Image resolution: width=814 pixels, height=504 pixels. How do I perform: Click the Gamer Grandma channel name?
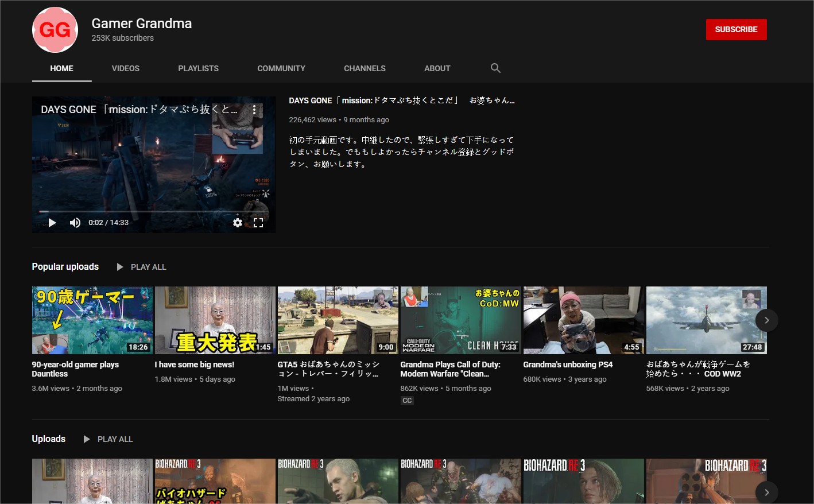(142, 24)
